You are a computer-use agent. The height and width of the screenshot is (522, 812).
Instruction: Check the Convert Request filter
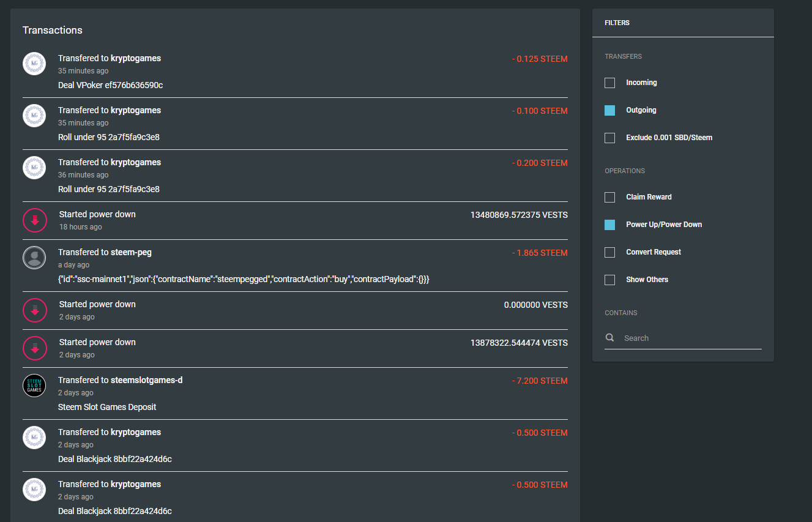point(609,252)
